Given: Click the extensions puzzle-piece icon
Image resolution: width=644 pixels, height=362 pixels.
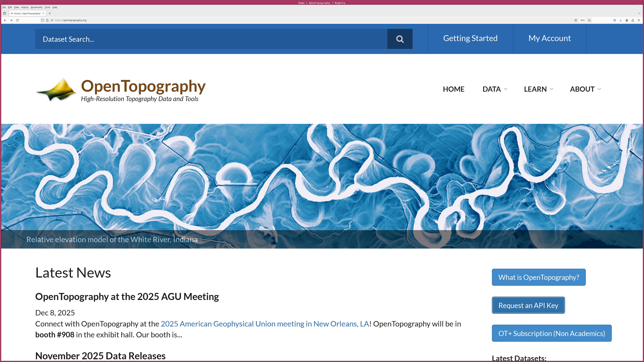Looking at the screenshot, I should click(633, 20).
